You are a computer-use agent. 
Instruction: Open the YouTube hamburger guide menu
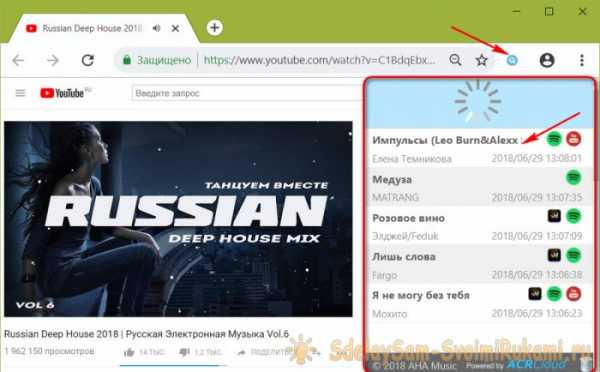(x=20, y=93)
